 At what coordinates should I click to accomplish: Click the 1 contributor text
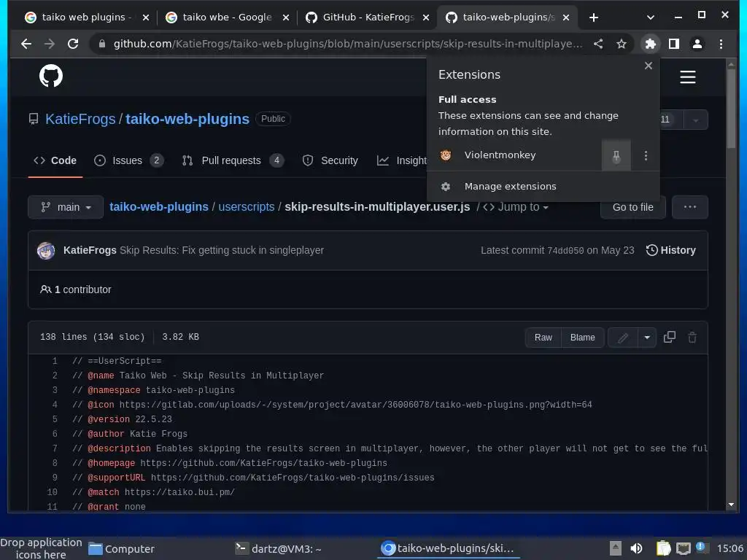[76, 289]
